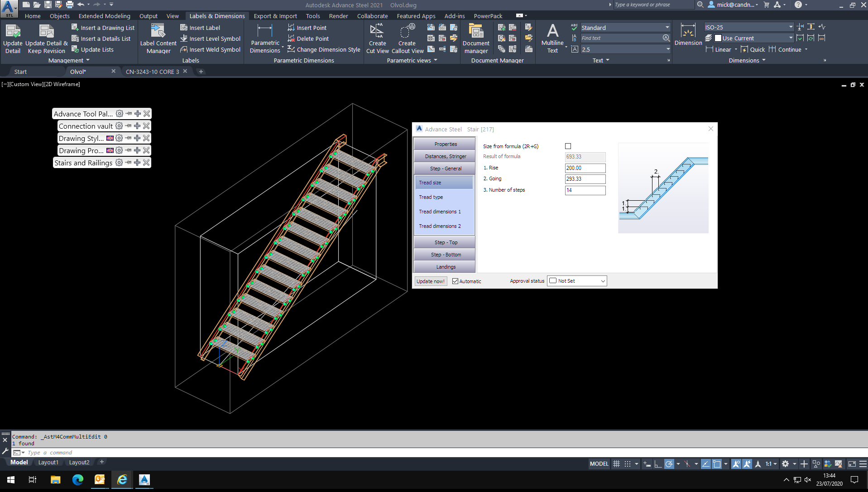The width and height of the screenshot is (868, 492).
Task: Click the Insert Point icon
Action: click(x=291, y=28)
